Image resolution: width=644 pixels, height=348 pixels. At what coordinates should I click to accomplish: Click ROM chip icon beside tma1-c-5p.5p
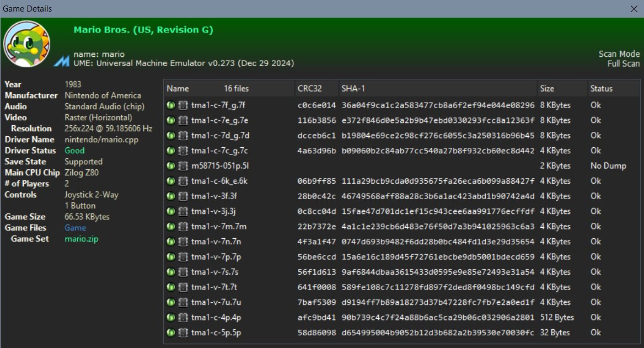click(x=183, y=333)
